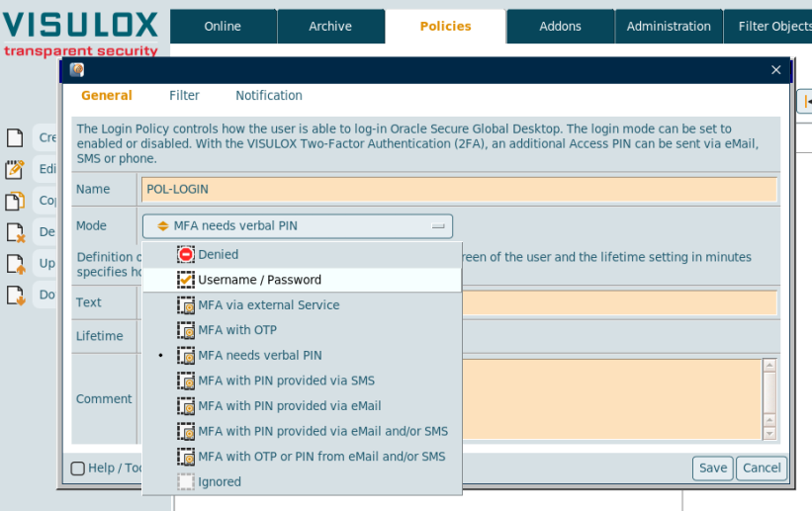
Task: Click the red Denied icon in list
Action: pos(186,254)
